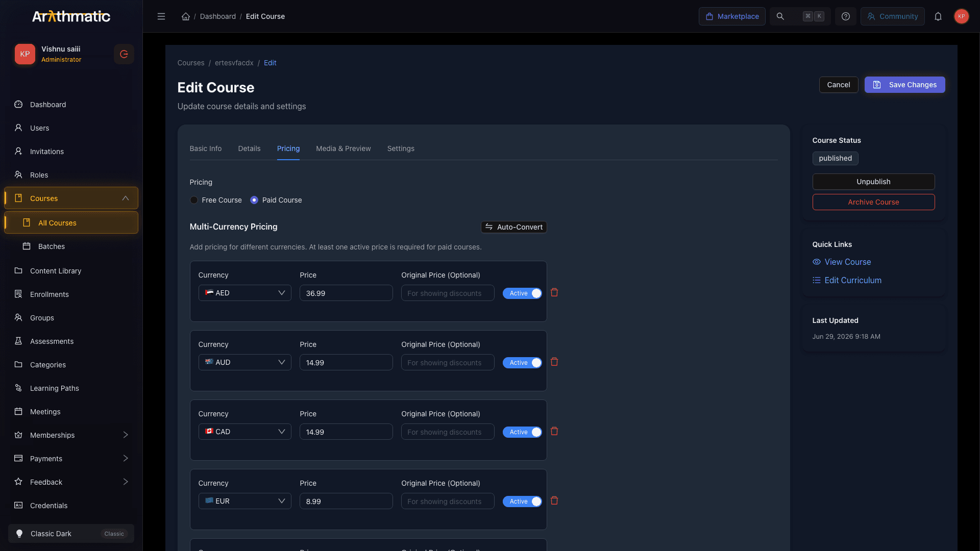Open Groups in sidebar
Viewport: 980px width, 551px height.
(71, 318)
